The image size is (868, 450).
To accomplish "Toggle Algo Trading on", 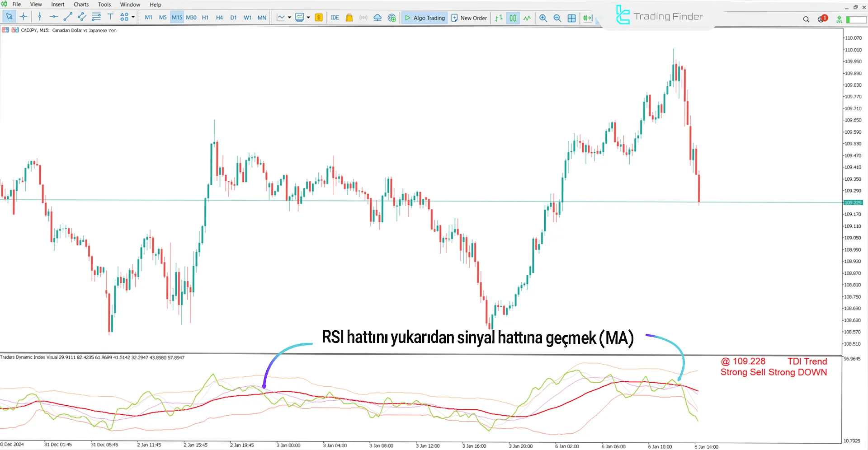I will (x=424, y=18).
